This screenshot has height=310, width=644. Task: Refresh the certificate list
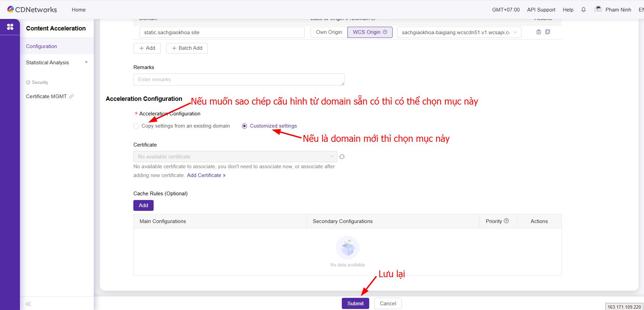pyautogui.click(x=342, y=157)
